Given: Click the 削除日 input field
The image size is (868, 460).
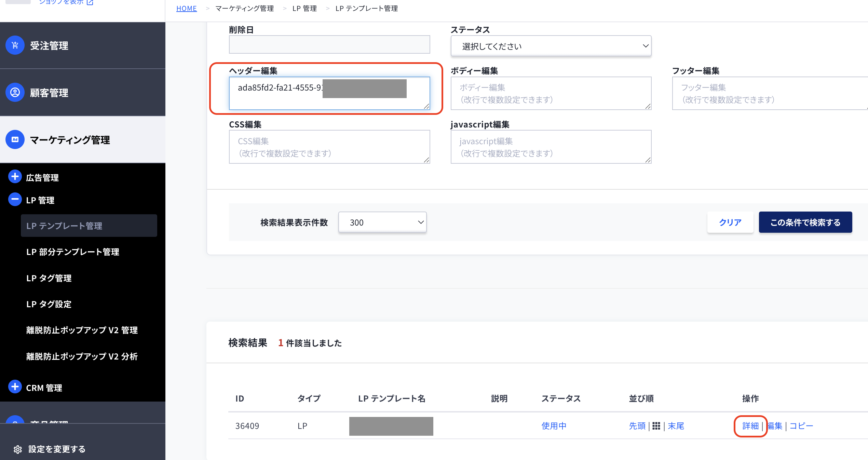Looking at the screenshot, I should pos(329,44).
